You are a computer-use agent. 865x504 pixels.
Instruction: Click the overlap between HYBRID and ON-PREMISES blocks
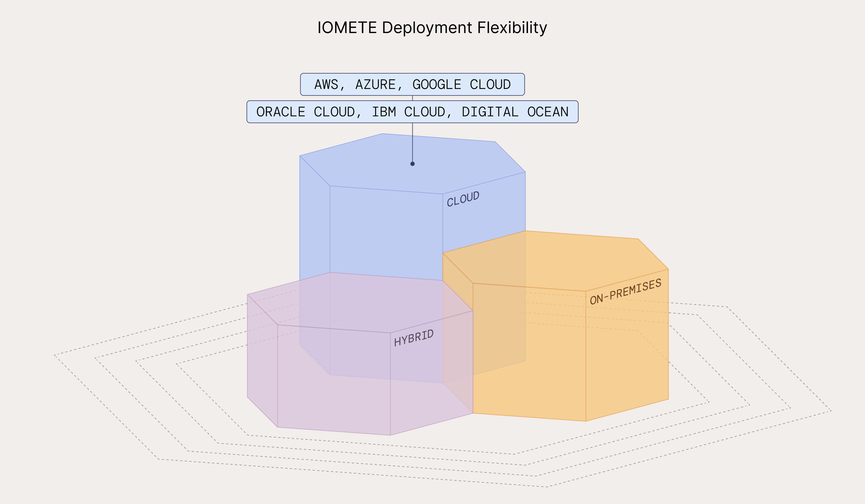pos(456,361)
